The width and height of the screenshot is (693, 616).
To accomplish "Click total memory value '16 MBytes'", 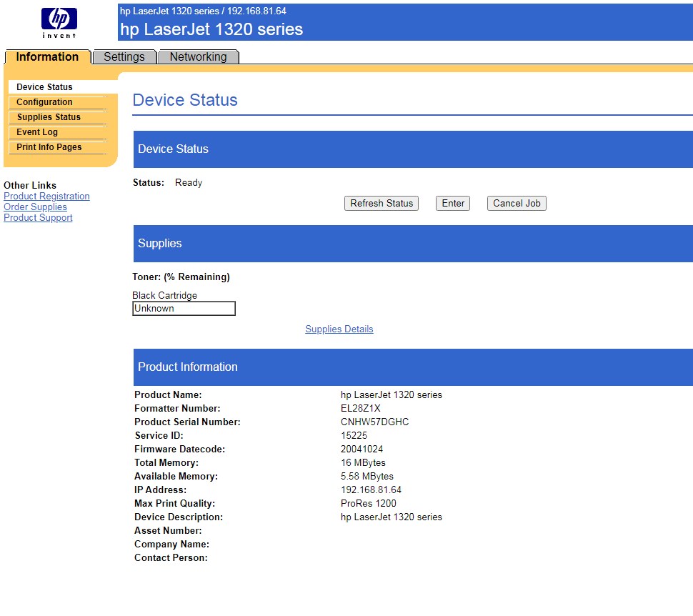I will click(364, 463).
